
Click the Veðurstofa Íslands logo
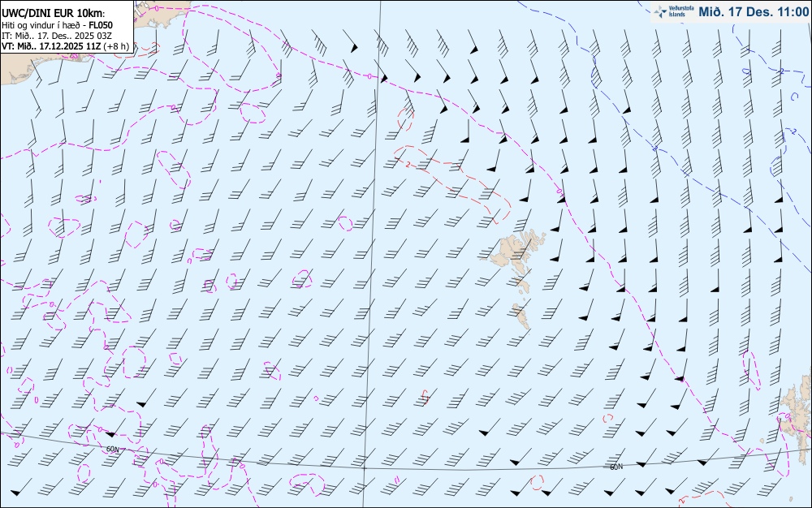coord(672,11)
